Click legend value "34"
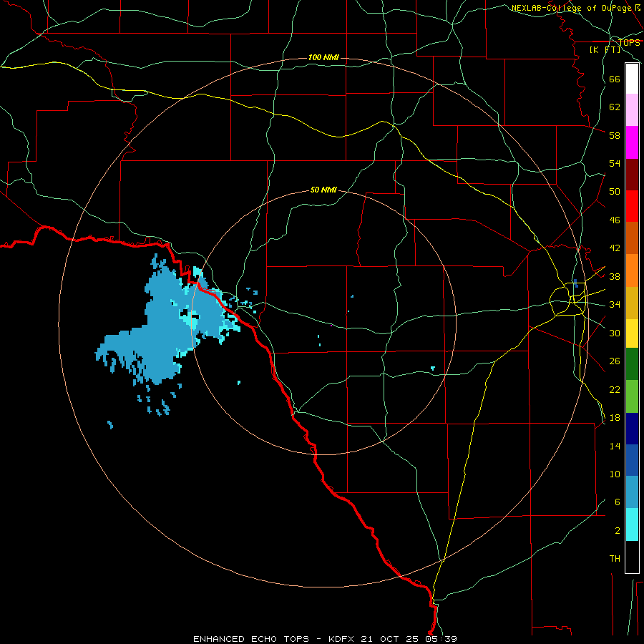This screenshot has height=644, width=644. pyautogui.click(x=615, y=305)
